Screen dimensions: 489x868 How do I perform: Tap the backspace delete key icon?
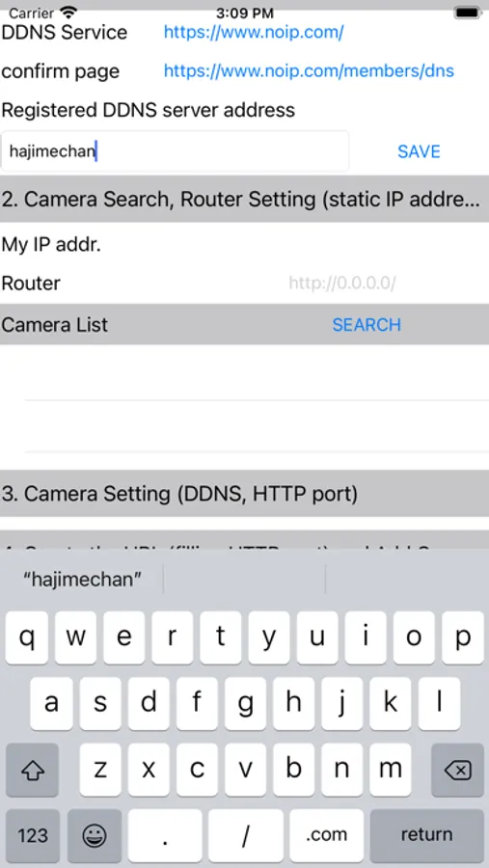pyautogui.click(x=457, y=770)
